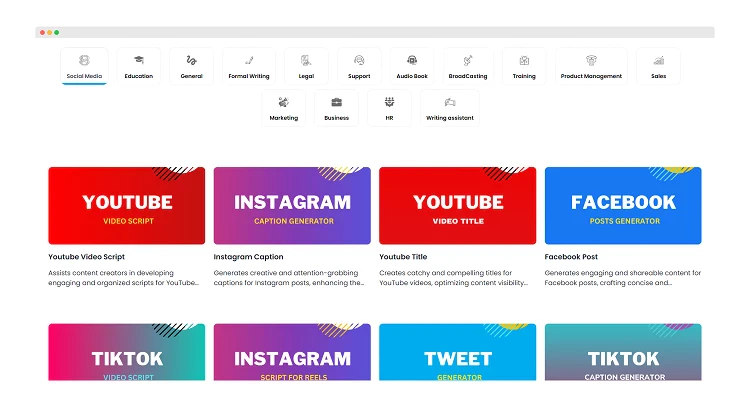This screenshot has height=407, width=750.
Task: Click description 'Creates catchy and compelling titles'
Action: point(454,278)
